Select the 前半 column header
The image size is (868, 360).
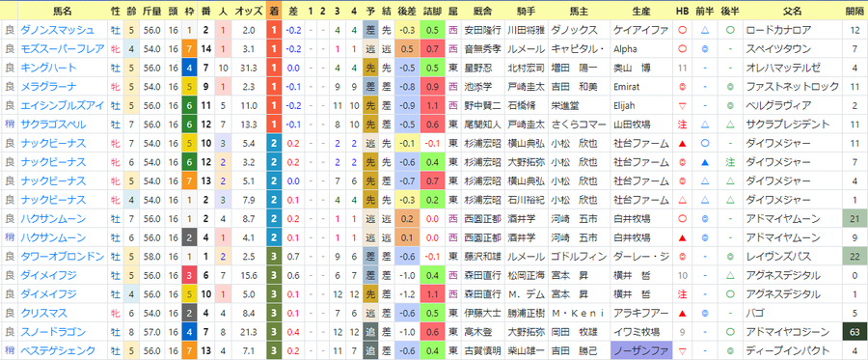(705, 11)
